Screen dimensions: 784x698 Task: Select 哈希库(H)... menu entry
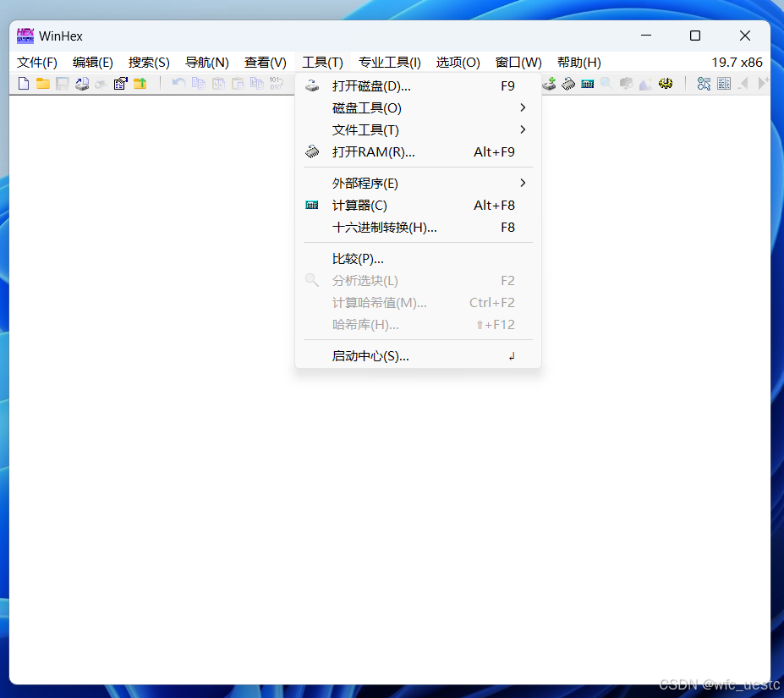tap(418, 325)
